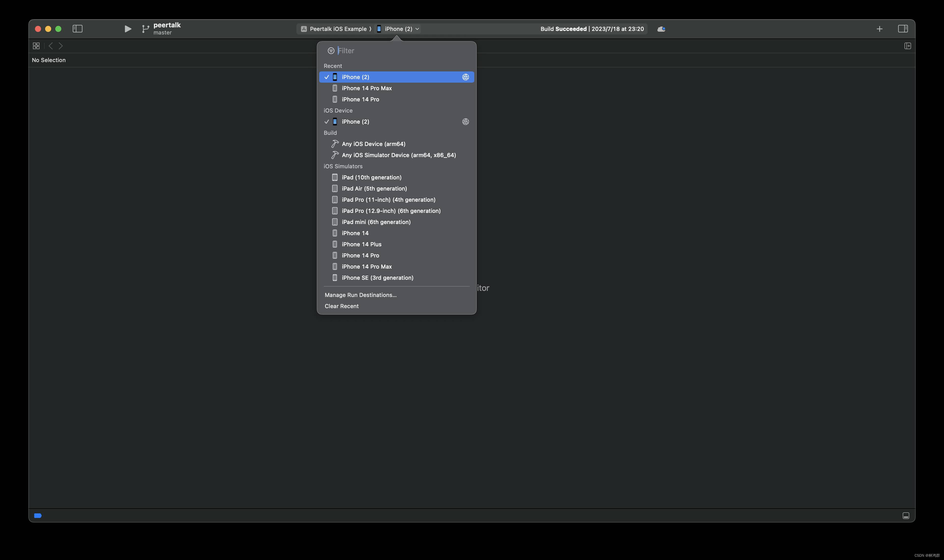Select iPhone (2) under Recent
This screenshot has height=560, width=944.
[397, 77]
